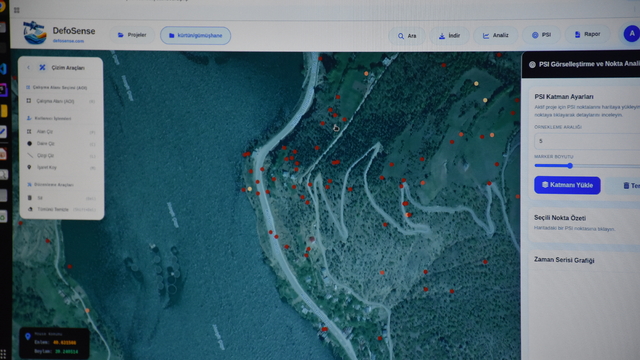
Task: Click the Çizim Araçları drawing tools icon
Action: tap(42, 67)
